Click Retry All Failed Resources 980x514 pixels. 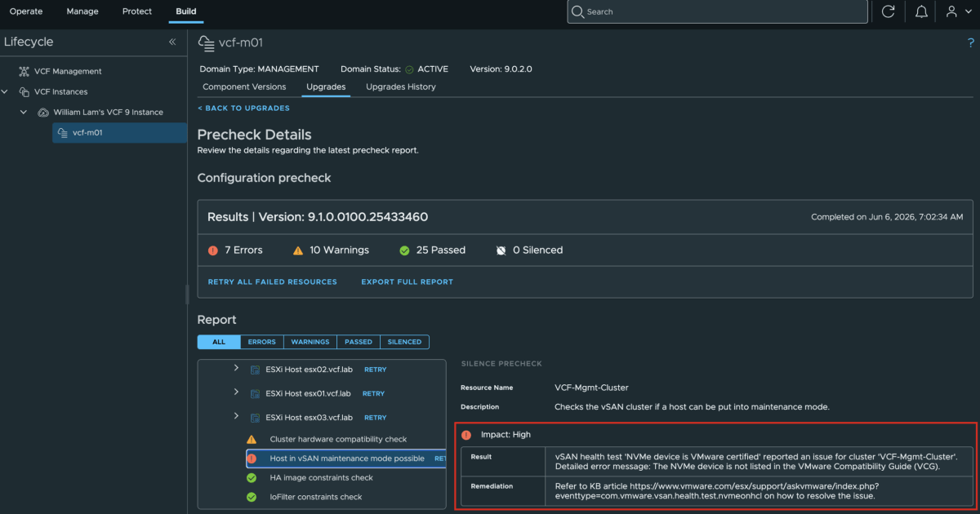[273, 281]
